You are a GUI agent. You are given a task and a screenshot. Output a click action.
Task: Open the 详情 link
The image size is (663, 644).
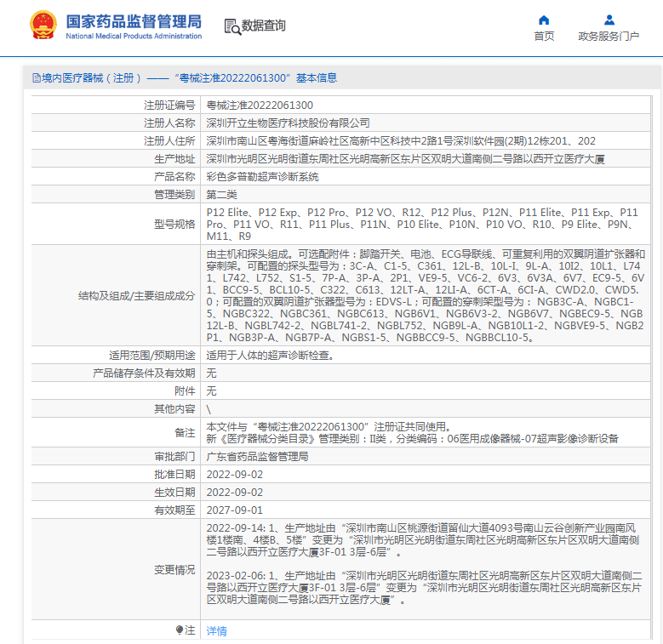(217, 631)
